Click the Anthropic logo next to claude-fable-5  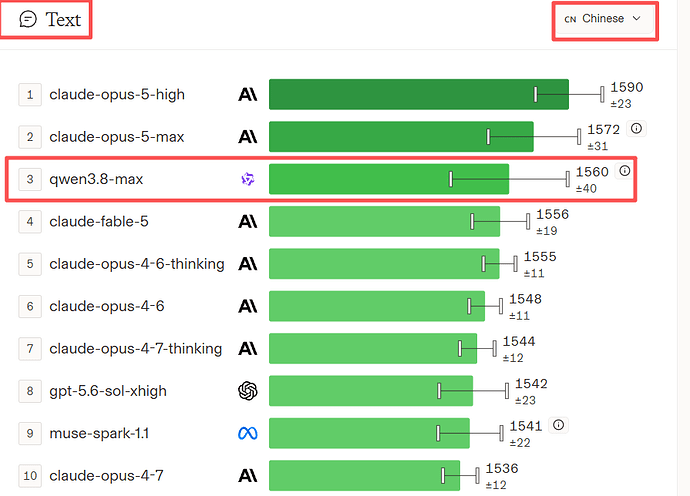pos(248,221)
